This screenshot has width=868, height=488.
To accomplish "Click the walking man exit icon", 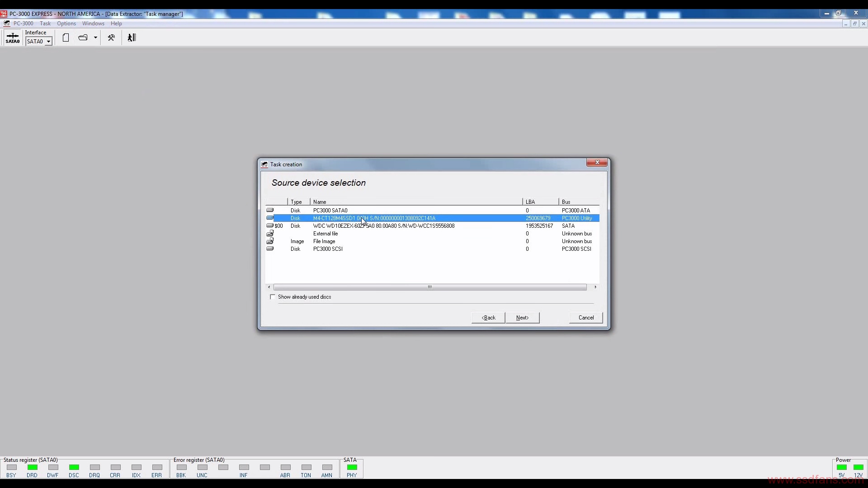I will coord(132,38).
